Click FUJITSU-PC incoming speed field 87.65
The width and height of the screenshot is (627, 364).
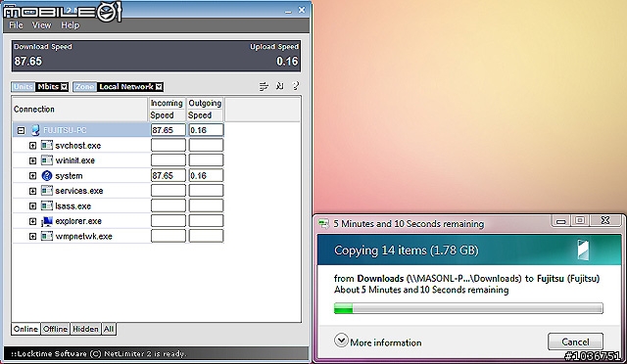(169, 130)
